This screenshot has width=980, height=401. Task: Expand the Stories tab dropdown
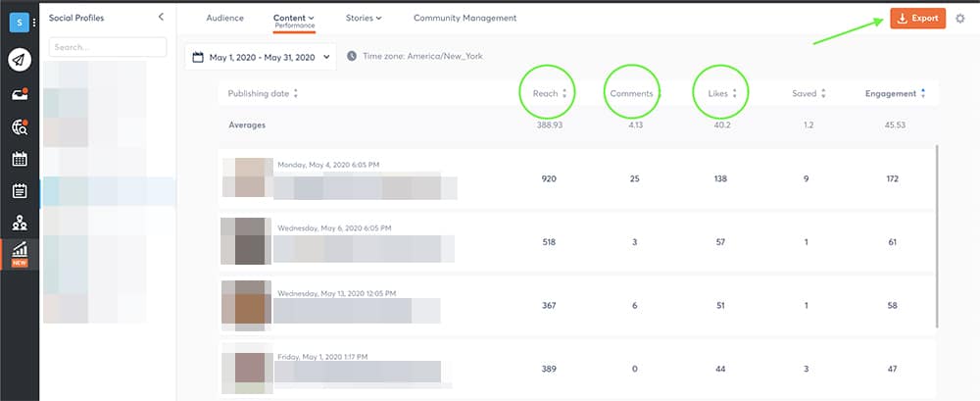[x=364, y=18]
